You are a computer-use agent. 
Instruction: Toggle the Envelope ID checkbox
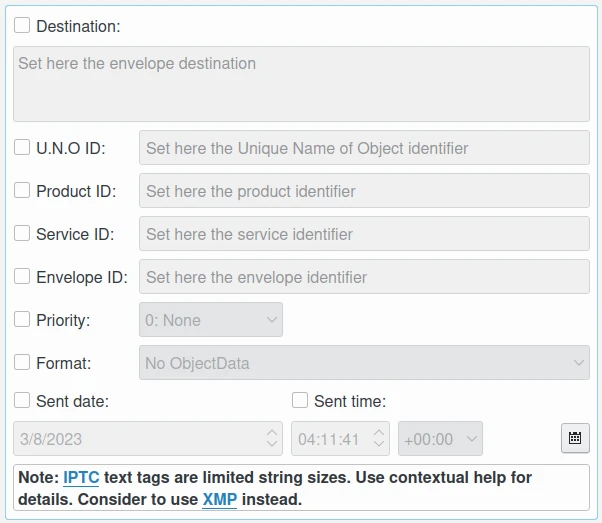coord(22,277)
